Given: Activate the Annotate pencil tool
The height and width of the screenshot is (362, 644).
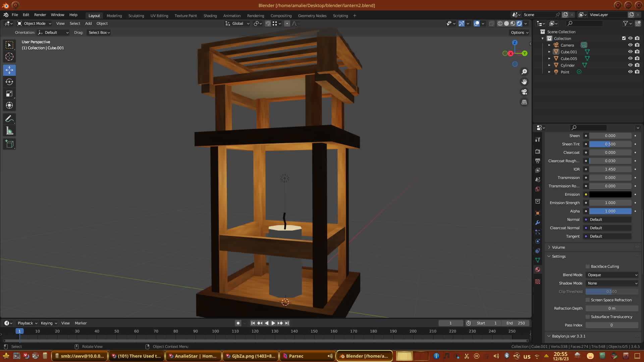Looking at the screenshot, I should coord(9,119).
